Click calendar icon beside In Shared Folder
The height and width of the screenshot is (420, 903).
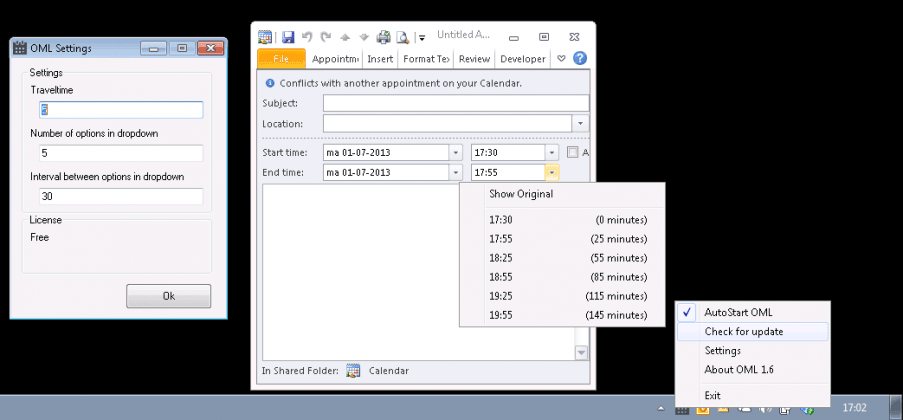(353, 371)
